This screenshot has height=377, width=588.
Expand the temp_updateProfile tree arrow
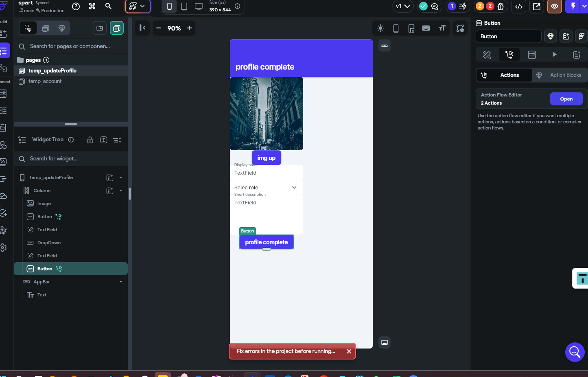tap(121, 178)
